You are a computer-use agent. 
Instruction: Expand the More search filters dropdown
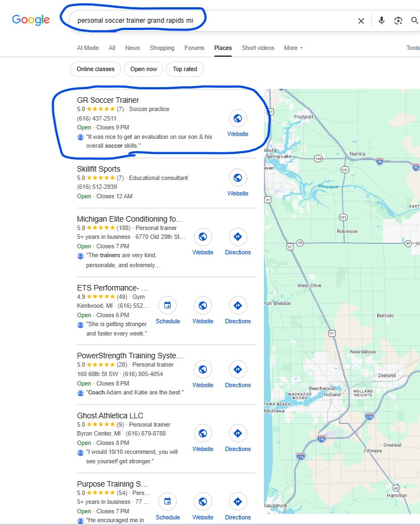[293, 48]
